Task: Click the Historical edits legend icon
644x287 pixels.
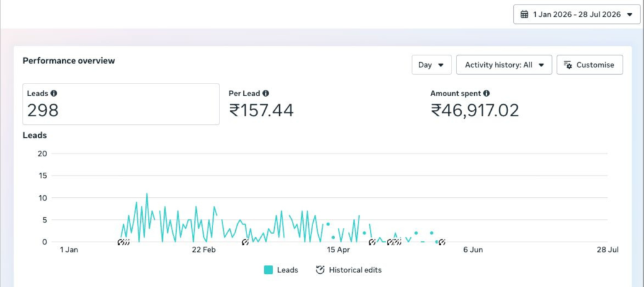Action: pos(320,270)
